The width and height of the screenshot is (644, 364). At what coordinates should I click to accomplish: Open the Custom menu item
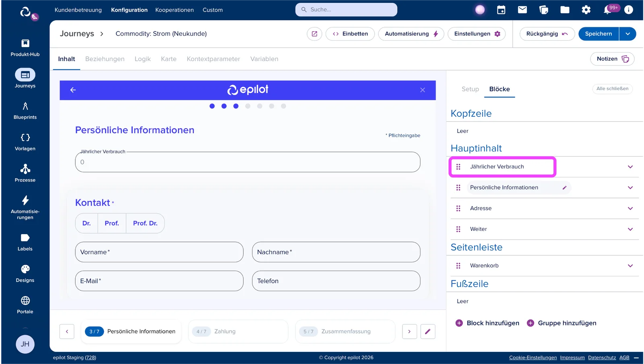click(213, 10)
